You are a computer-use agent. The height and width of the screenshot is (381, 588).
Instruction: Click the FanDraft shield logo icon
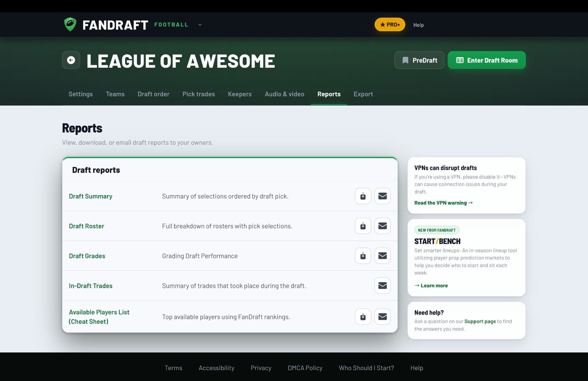point(70,24)
